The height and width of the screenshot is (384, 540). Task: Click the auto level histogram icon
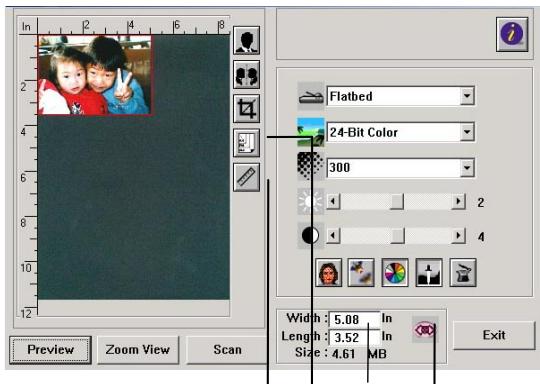(429, 272)
